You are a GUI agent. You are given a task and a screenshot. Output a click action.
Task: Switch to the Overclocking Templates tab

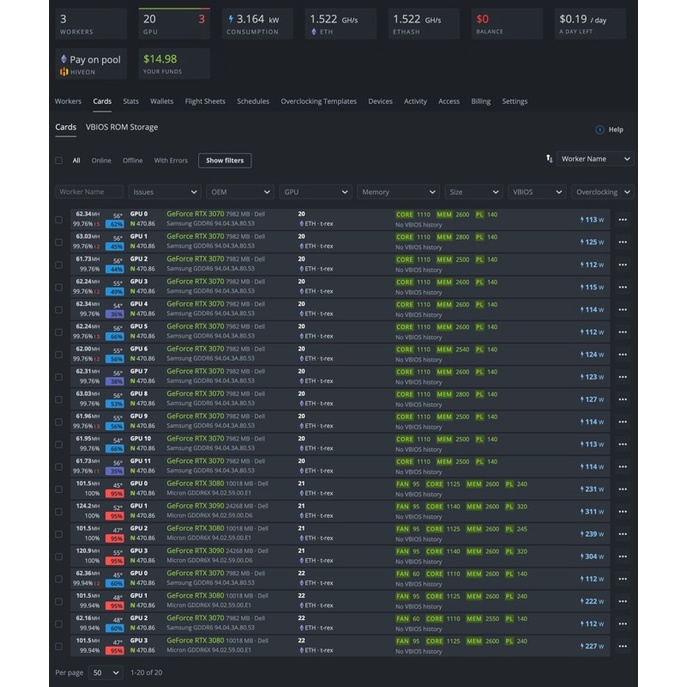coord(318,101)
